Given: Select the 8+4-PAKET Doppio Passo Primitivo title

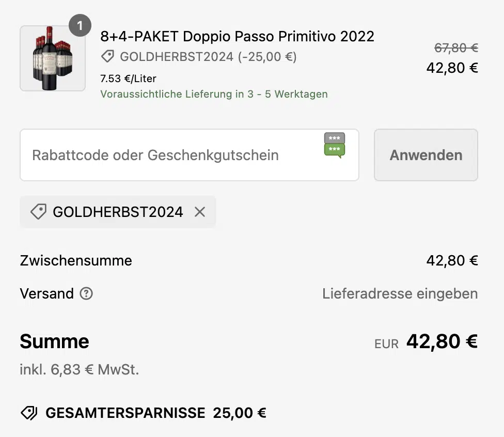Looking at the screenshot, I should coord(237,36).
